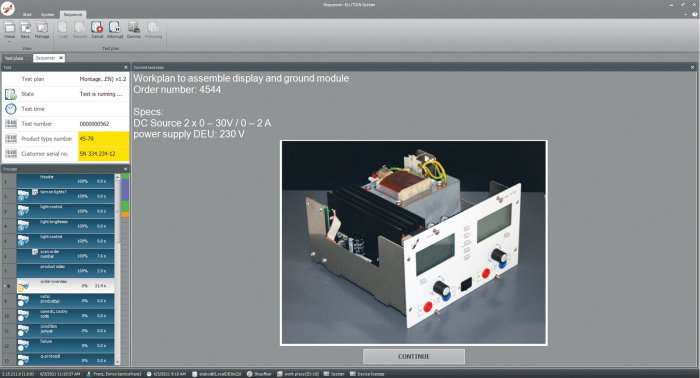The height and width of the screenshot is (378, 700).
Task: Click the Device licenses status bar item
Action: (x=367, y=374)
